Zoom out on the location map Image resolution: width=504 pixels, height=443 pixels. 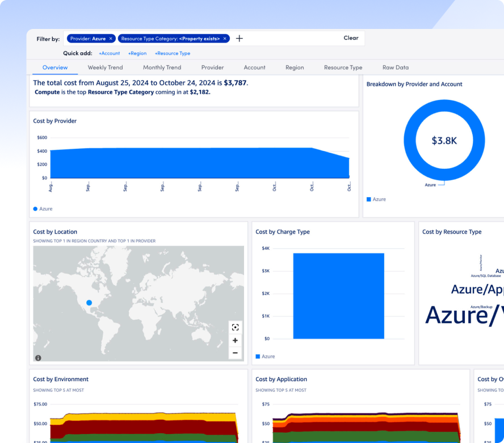click(x=235, y=353)
